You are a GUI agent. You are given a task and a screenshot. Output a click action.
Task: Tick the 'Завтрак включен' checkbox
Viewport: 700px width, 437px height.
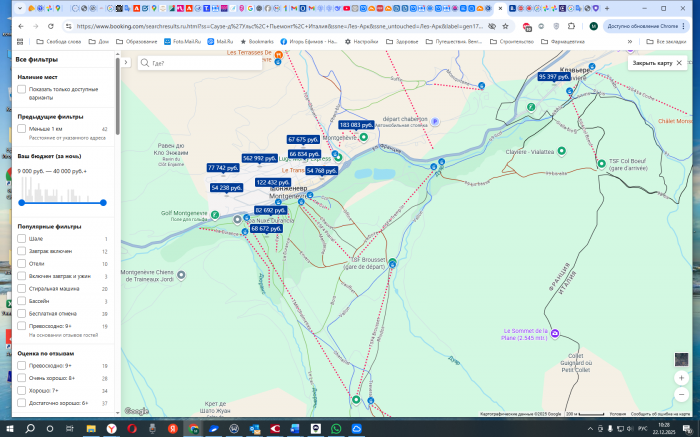click(x=21, y=251)
